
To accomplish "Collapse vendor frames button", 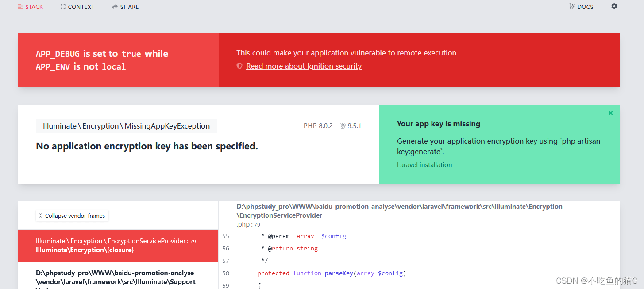I will 72,215.
